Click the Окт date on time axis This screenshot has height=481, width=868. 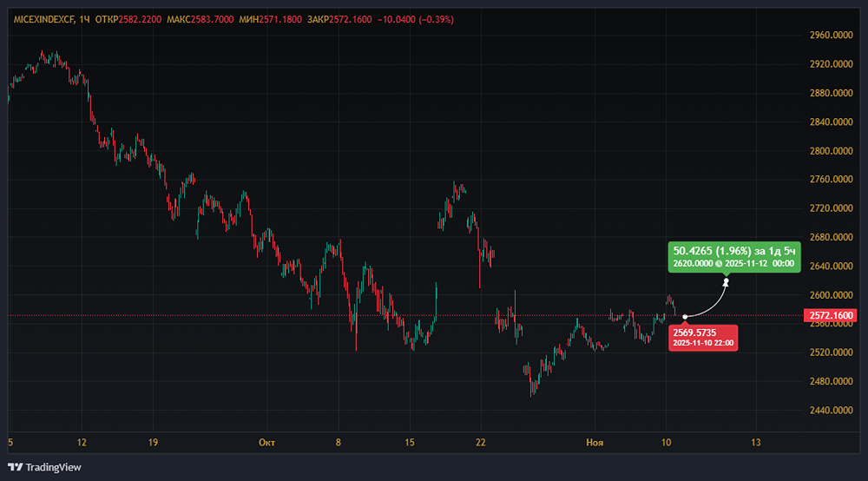coord(266,443)
